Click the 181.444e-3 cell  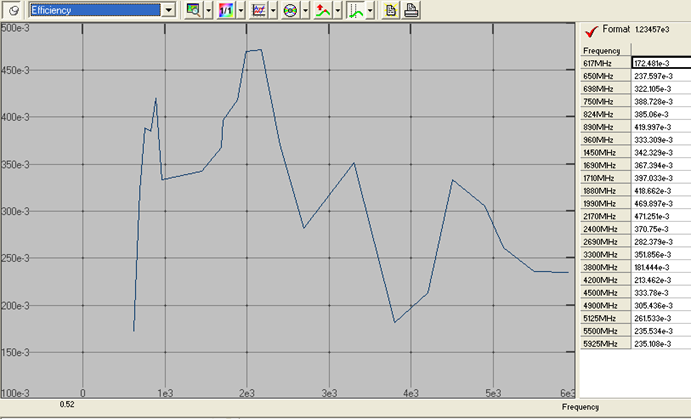click(661, 267)
